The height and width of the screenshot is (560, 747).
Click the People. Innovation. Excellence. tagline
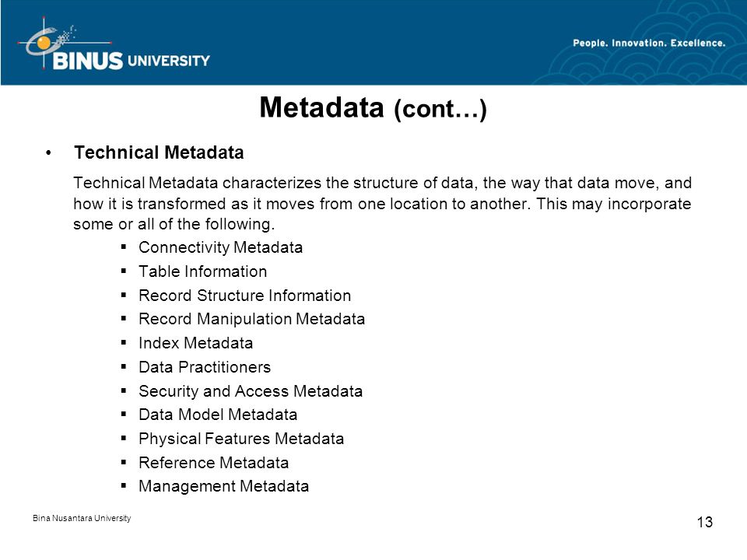(649, 43)
